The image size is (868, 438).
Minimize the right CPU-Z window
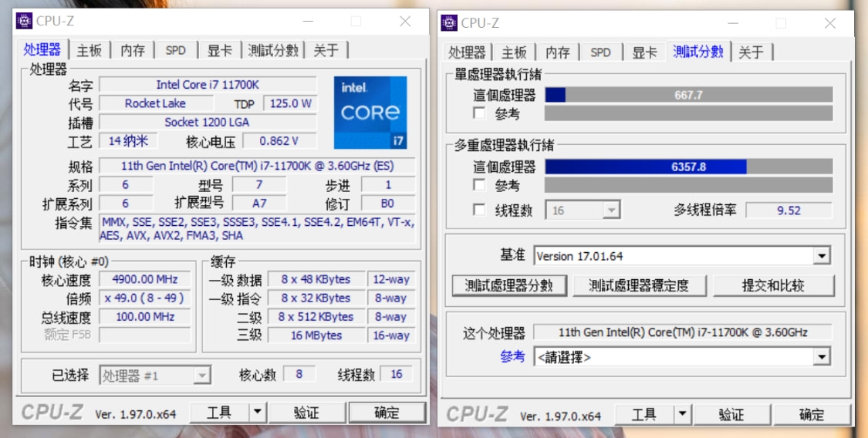click(734, 23)
